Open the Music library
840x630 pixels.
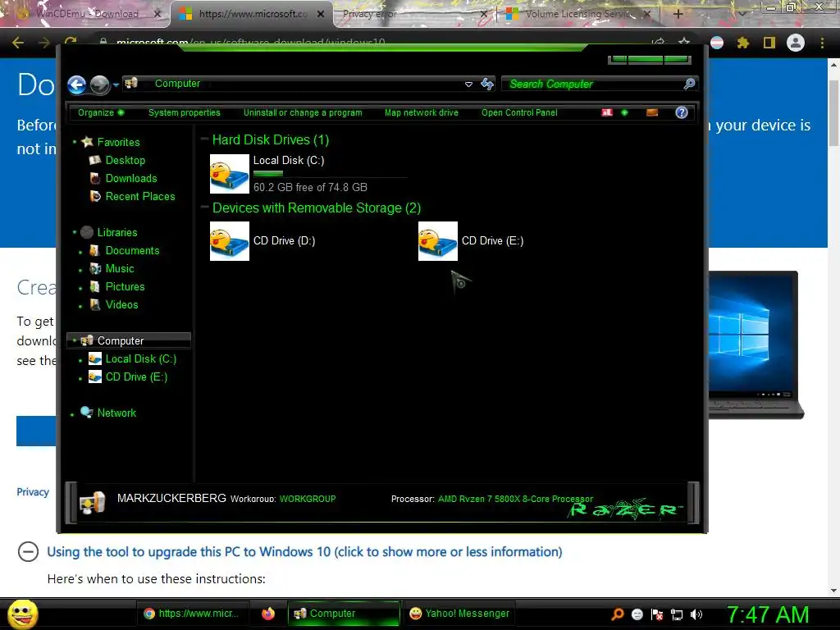click(x=119, y=269)
